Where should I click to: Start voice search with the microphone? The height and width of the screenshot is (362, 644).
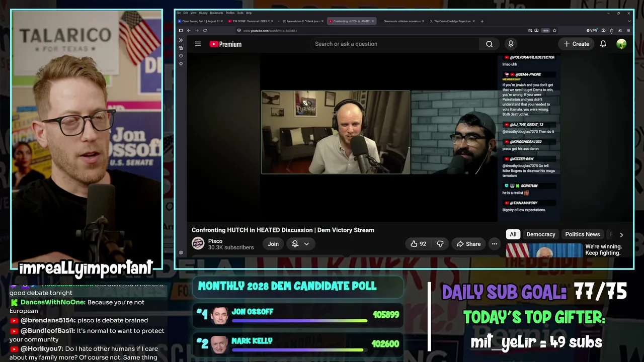coord(511,44)
